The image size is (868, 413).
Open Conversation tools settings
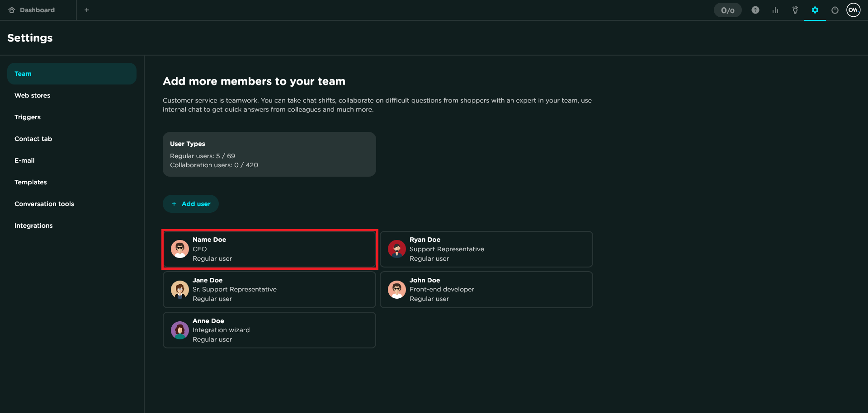(44, 204)
